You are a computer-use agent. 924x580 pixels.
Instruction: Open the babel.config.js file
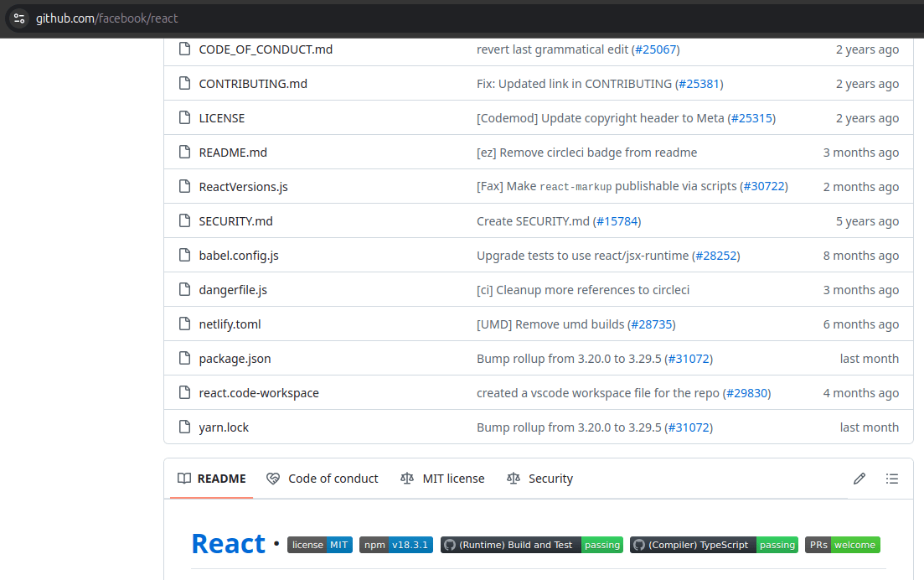pos(239,256)
